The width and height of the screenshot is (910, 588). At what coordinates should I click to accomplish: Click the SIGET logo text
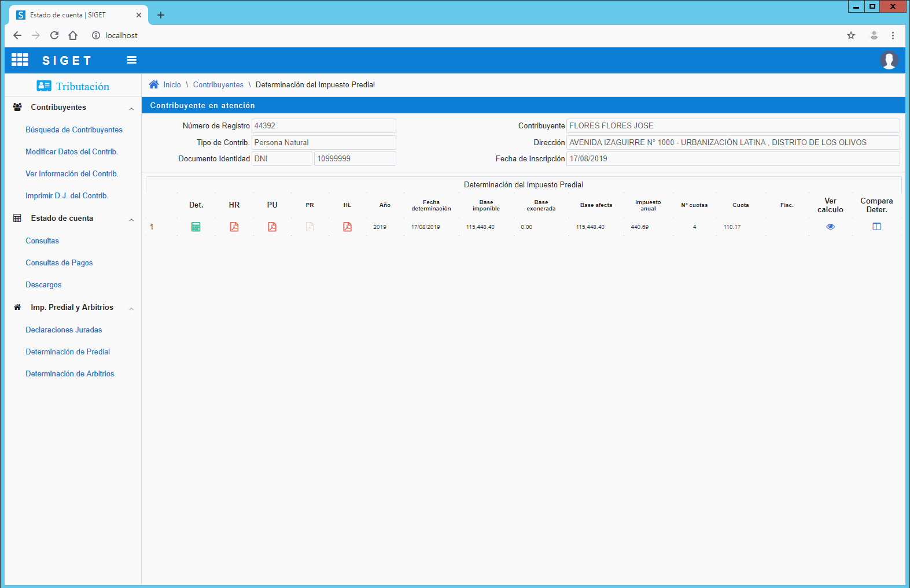pos(67,60)
